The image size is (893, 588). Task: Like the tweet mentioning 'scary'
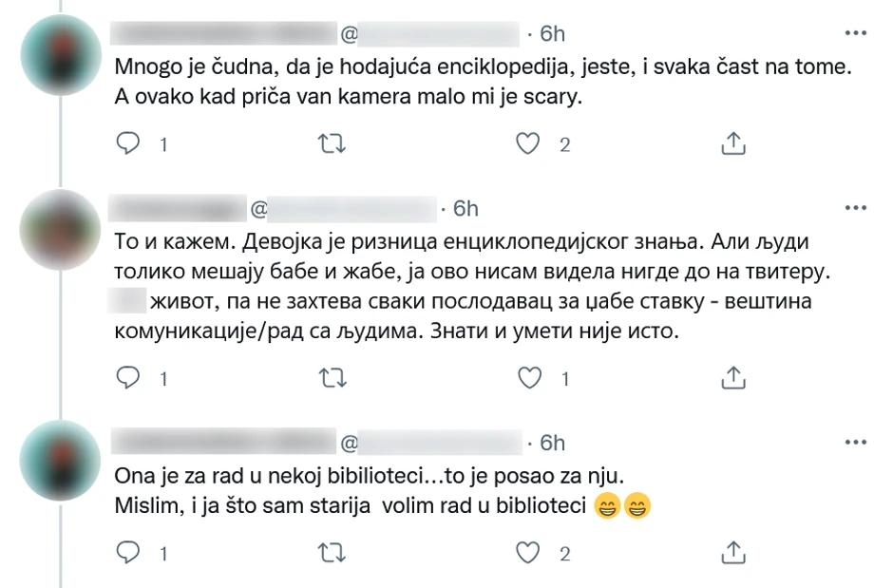530,143
